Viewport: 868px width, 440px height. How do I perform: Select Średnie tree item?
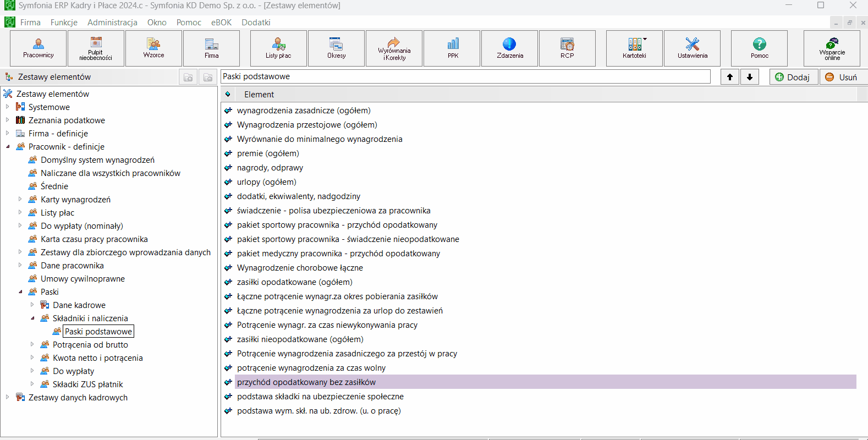pos(54,186)
